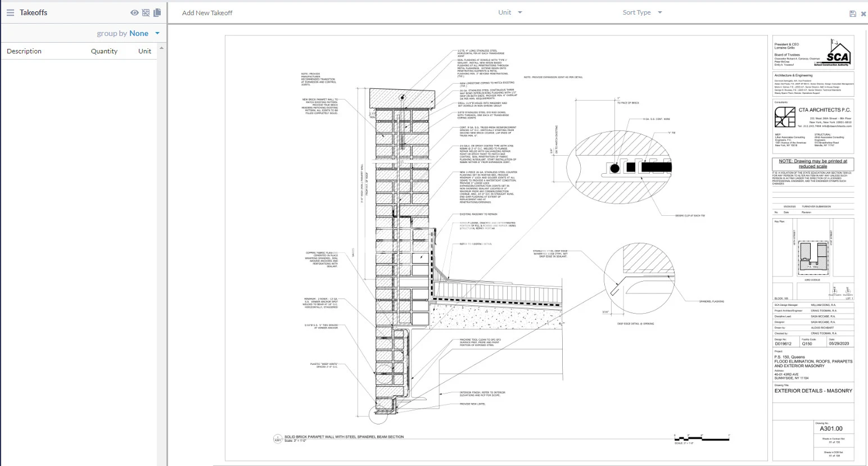The image size is (868, 466).
Task: Click the oval wall tie detail on the drawing
Action: point(618,166)
